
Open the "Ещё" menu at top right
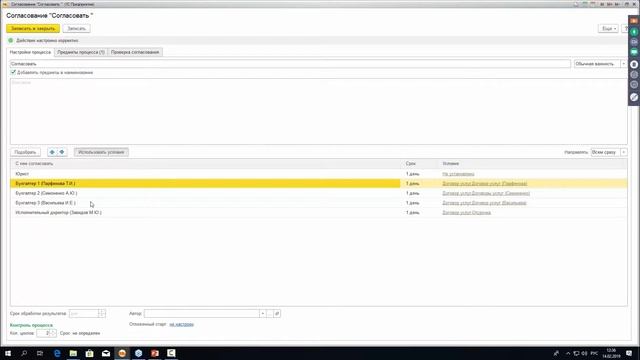(x=608, y=29)
